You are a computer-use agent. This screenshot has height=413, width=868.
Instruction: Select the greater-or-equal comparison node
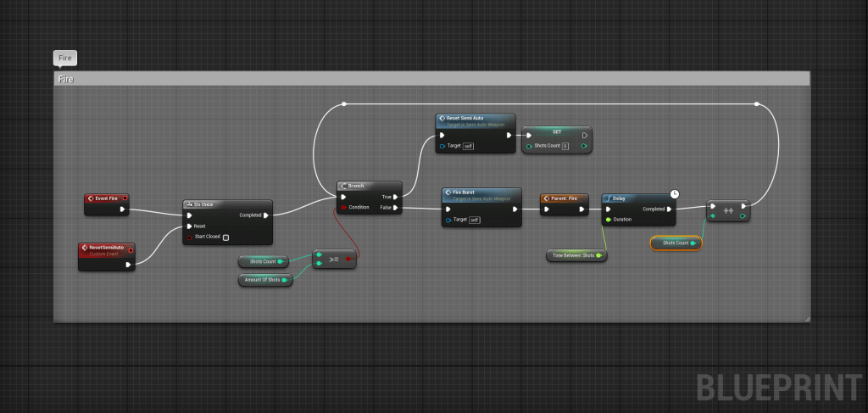334,259
